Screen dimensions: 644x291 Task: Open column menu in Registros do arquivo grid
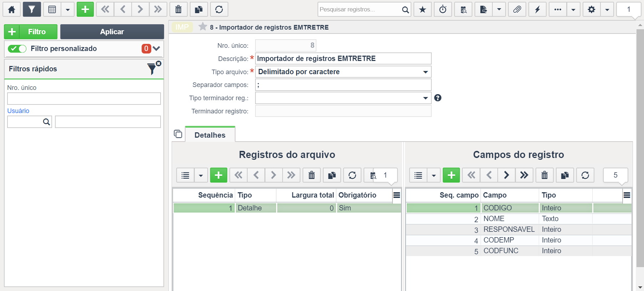click(x=397, y=195)
